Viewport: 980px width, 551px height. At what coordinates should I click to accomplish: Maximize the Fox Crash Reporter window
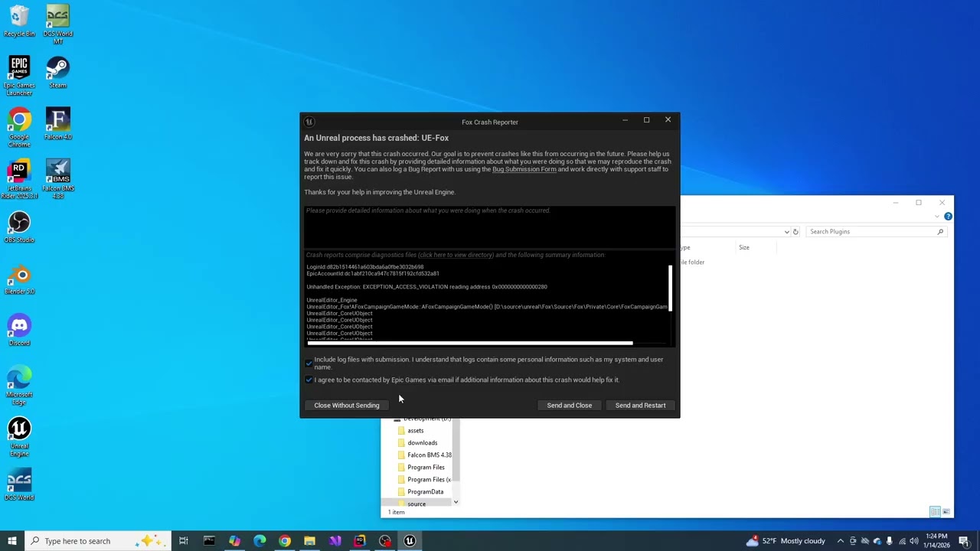click(646, 120)
